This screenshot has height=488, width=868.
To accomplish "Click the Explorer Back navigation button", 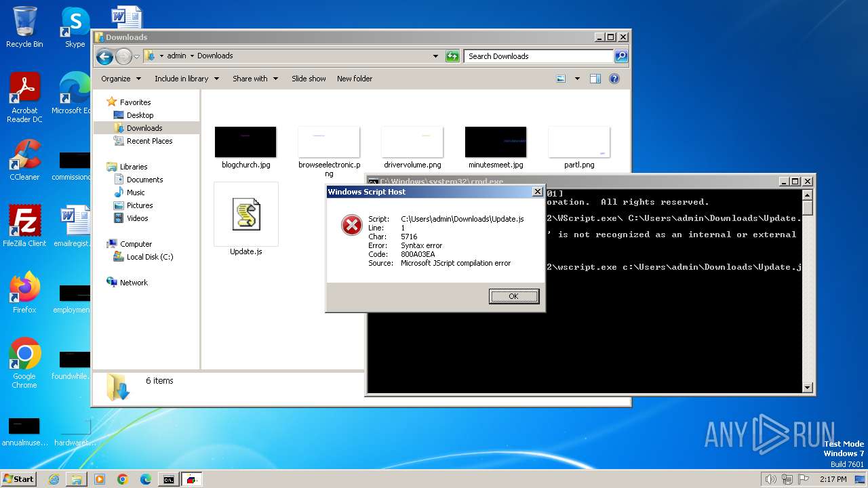I will [x=104, y=56].
